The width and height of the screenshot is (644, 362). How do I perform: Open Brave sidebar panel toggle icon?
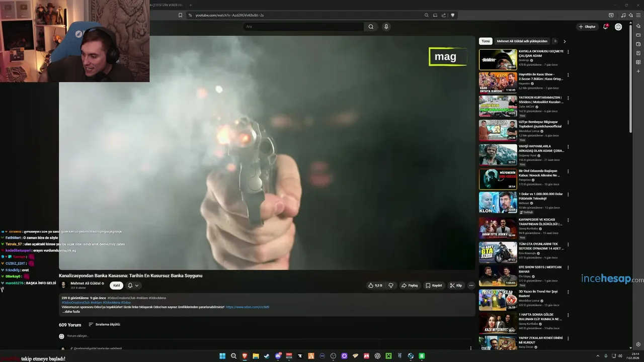coord(611,15)
